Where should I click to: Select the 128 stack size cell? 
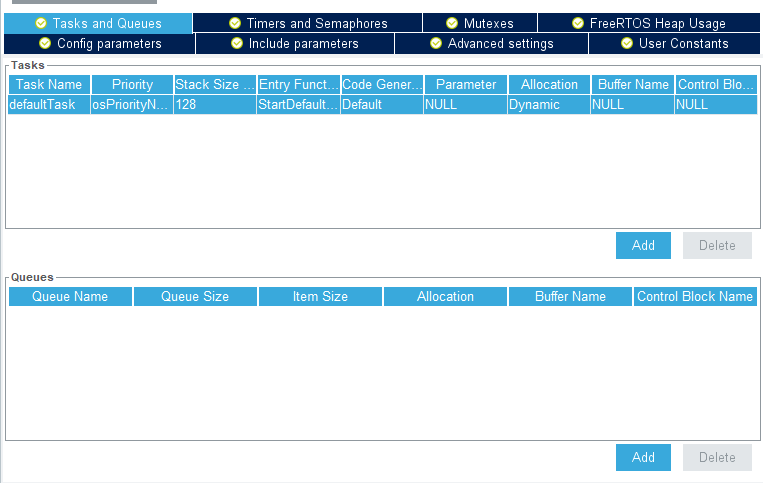pyautogui.click(x=215, y=105)
